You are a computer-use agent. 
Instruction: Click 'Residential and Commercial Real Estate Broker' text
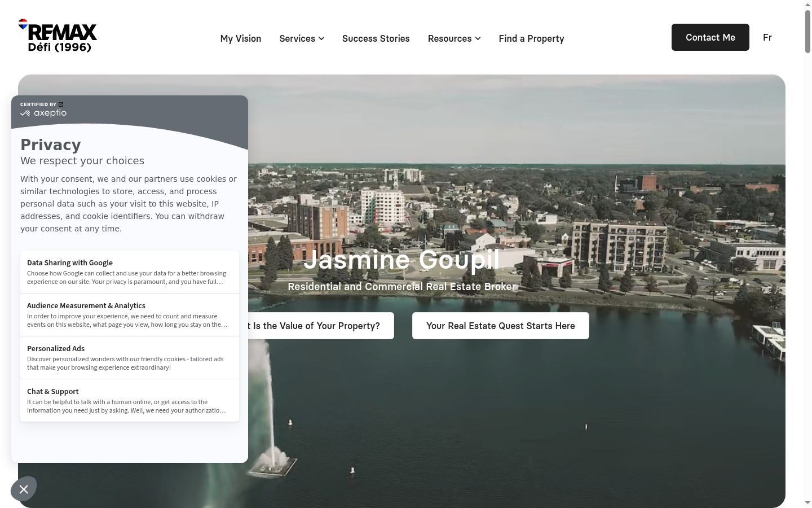point(401,287)
